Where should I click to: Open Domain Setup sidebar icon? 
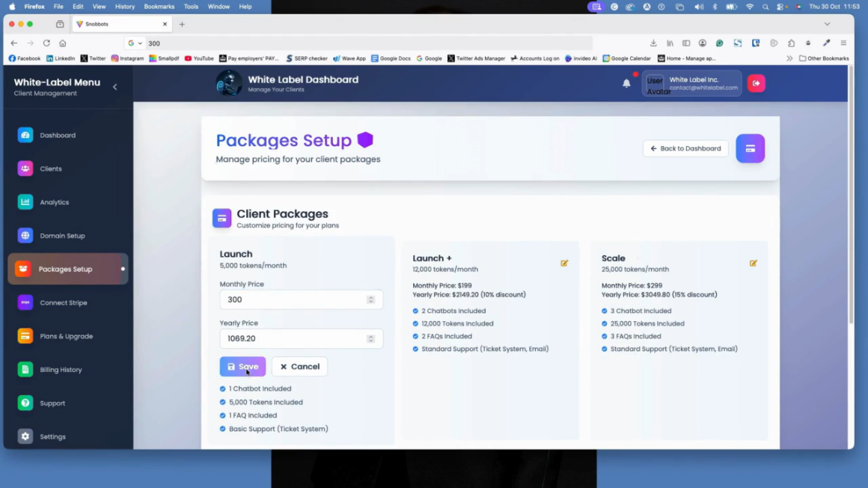(x=25, y=236)
